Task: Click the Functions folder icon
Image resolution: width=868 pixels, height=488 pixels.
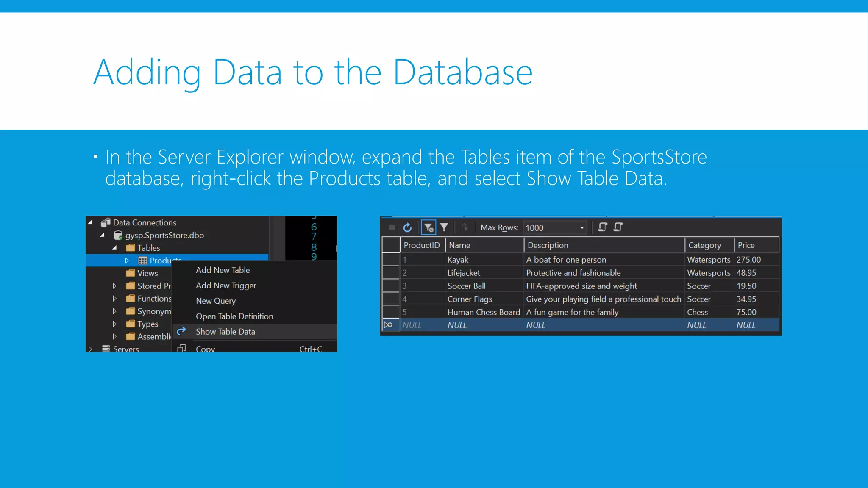Action: tap(131, 298)
